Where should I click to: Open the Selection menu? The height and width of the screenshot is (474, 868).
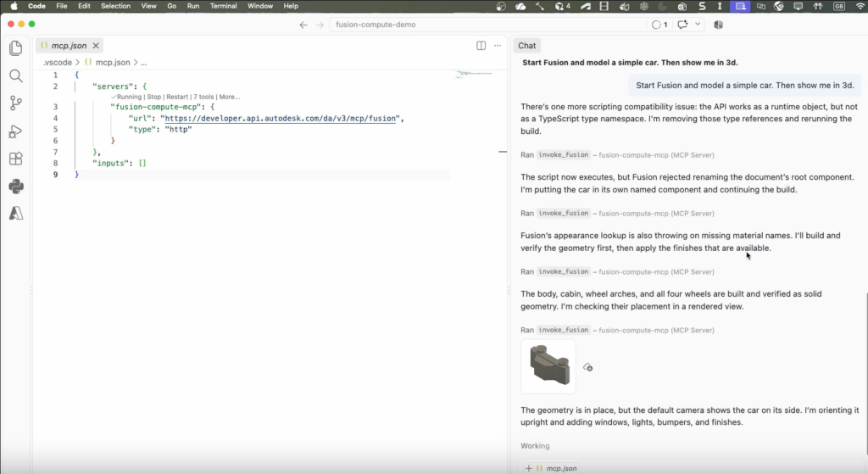click(x=115, y=6)
